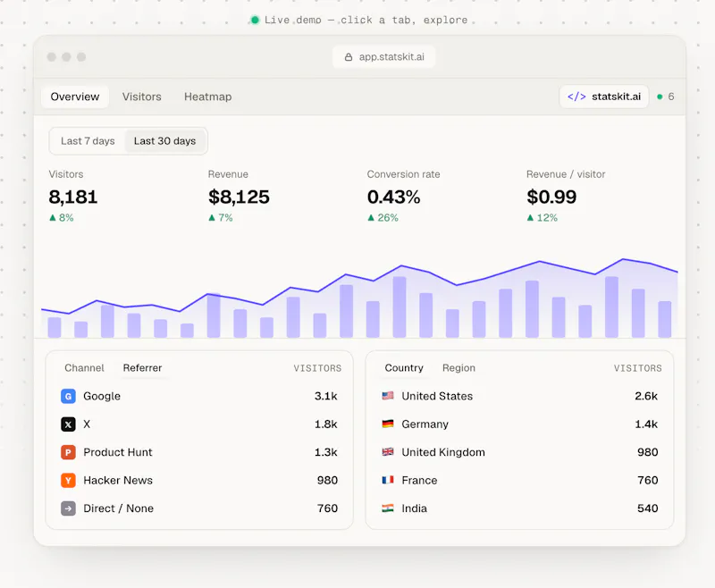Switch to the Overview tab
Viewport: 715px width, 588px height.
[75, 97]
